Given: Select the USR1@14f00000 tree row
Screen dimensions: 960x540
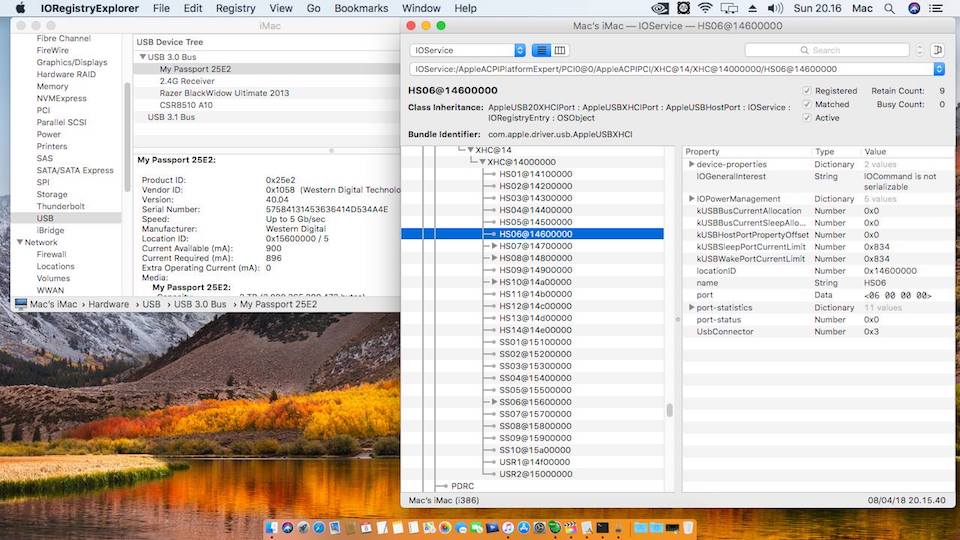Looking at the screenshot, I should [x=533, y=462].
